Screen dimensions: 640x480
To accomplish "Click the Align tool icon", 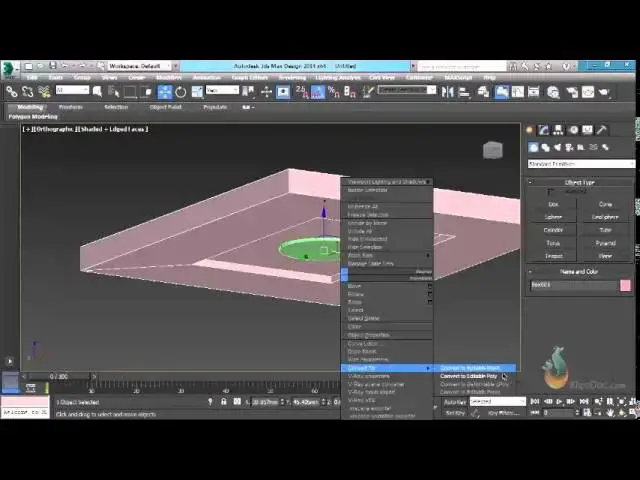I will tap(464, 92).
